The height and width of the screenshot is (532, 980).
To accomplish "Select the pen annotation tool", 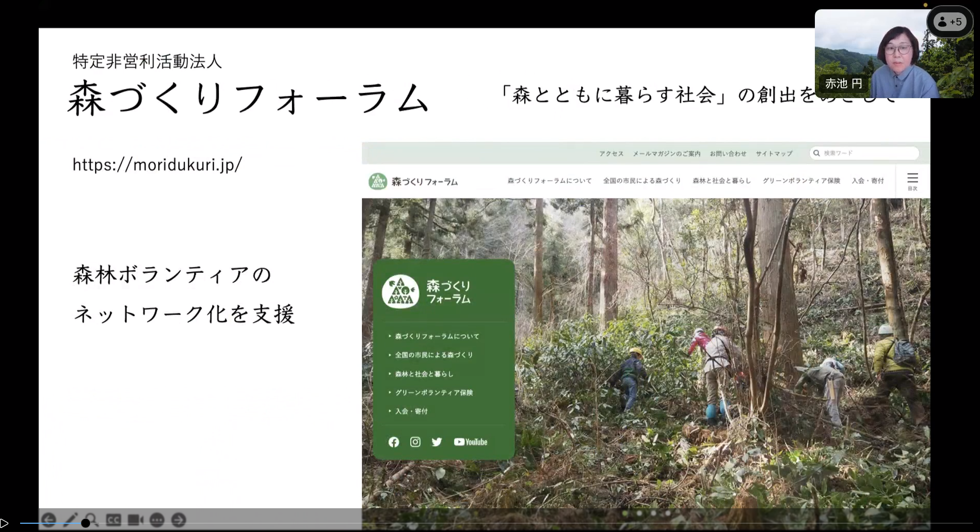I will (70, 520).
